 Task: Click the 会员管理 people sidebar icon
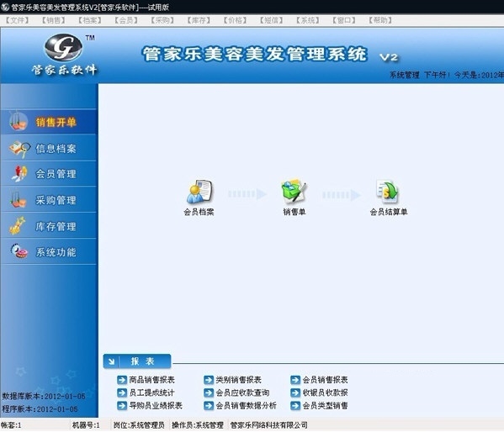(x=19, y=174)
